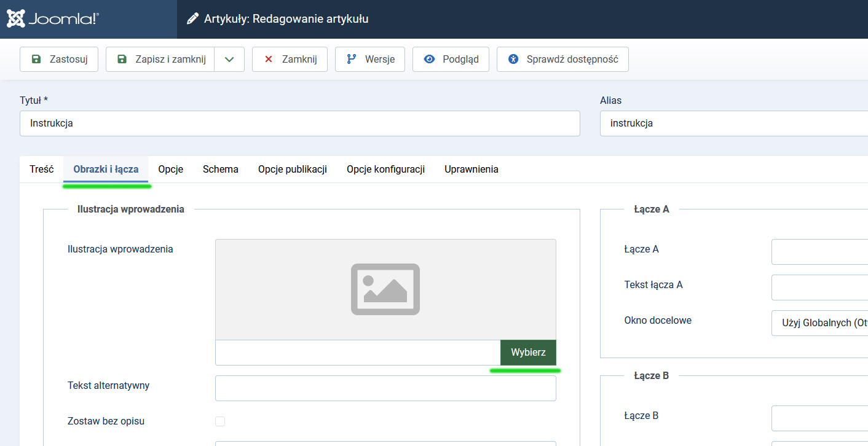868x446 pixels.
Task: Click the floppy icon on Zapisz i zamknij
Action: [x=122, y=60]
